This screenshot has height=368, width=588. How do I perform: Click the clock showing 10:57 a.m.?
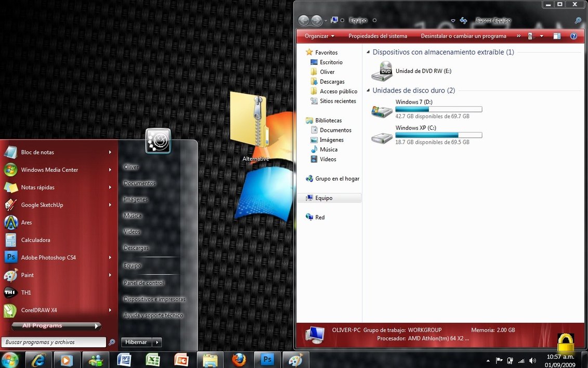[x=560, y=357]
